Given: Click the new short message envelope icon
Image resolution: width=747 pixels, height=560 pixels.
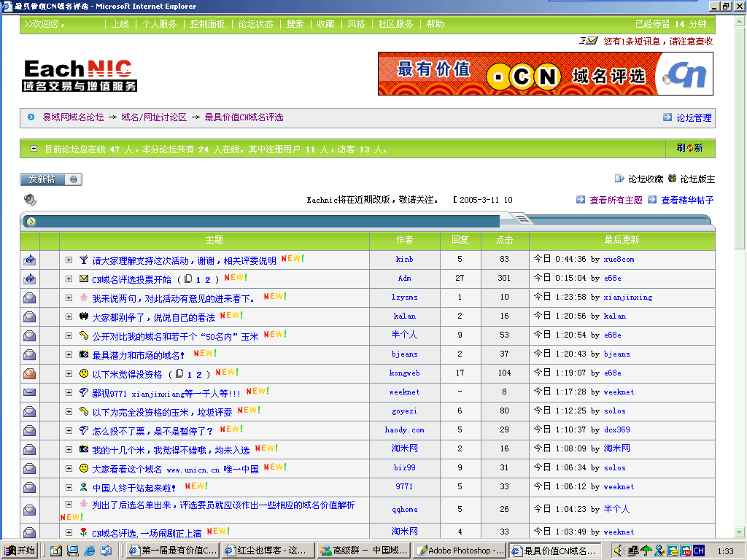Looking at the screenshot, I should (x=589, y=41).
